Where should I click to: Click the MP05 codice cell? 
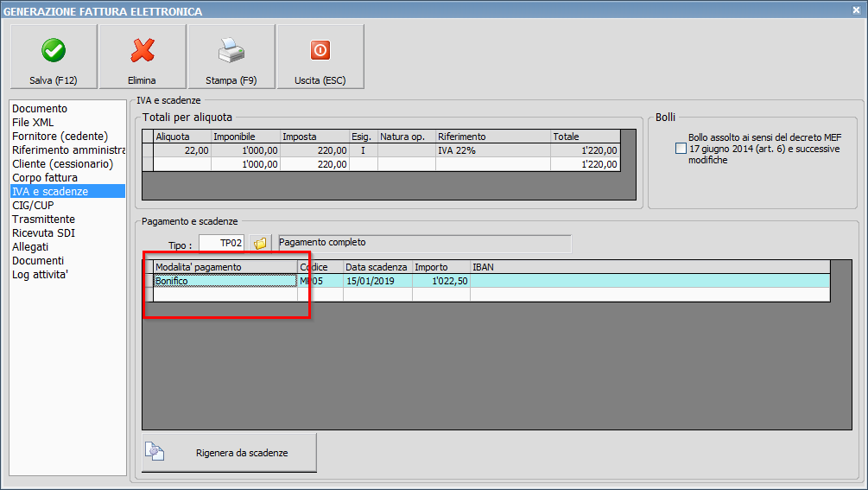tap(320, 281)
